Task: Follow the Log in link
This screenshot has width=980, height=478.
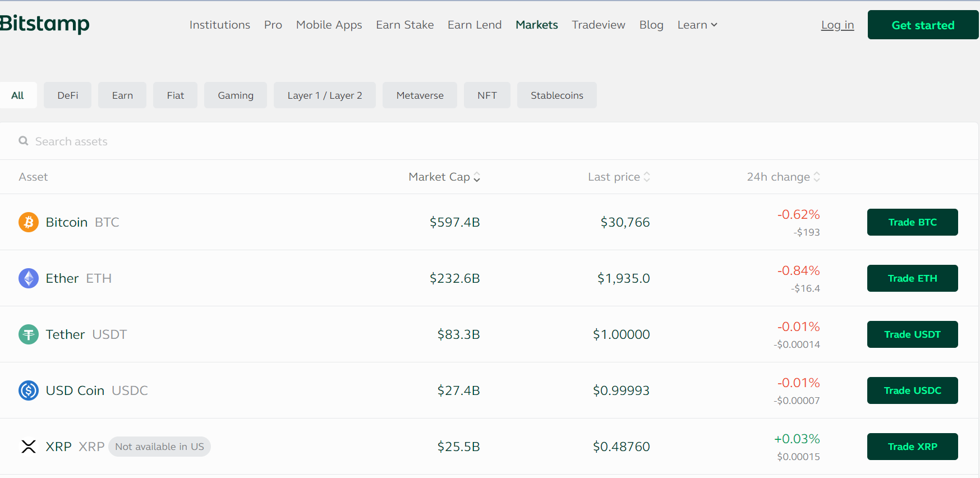Action: 838,25
